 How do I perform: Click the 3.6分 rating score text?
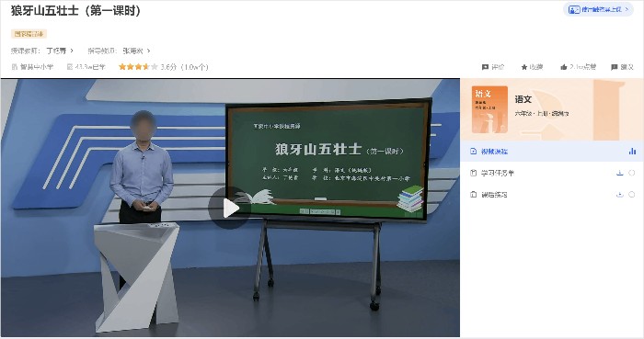click(168, 67)
